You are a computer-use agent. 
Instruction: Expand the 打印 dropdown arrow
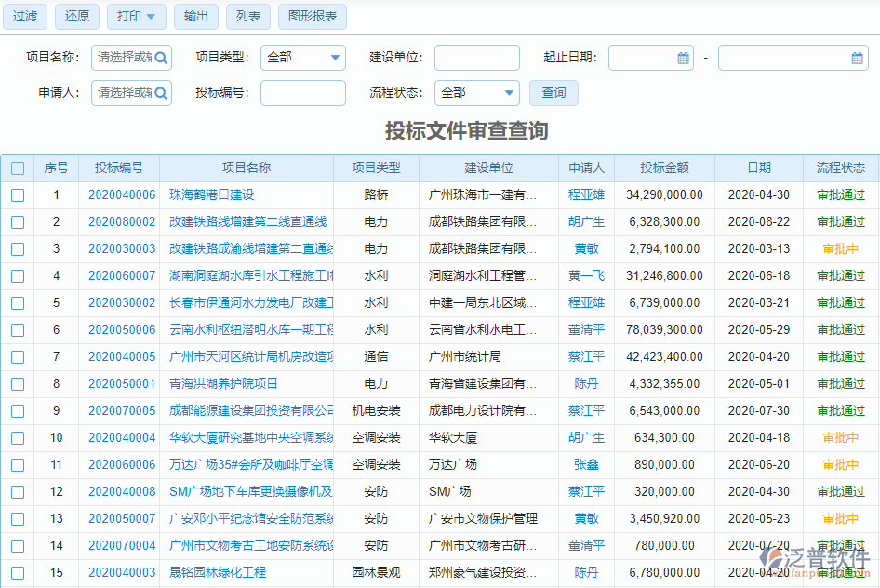pos(149,16)
